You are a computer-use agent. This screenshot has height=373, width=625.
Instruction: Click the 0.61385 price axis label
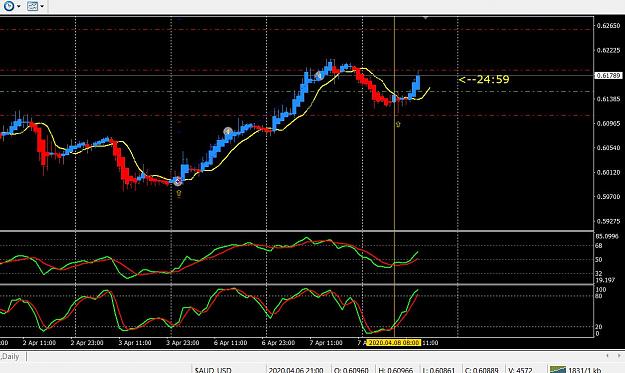(x=608, y=99)
